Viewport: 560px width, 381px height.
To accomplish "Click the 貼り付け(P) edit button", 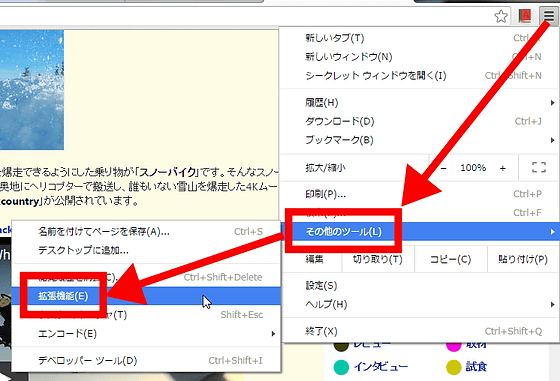I will 523,259.
